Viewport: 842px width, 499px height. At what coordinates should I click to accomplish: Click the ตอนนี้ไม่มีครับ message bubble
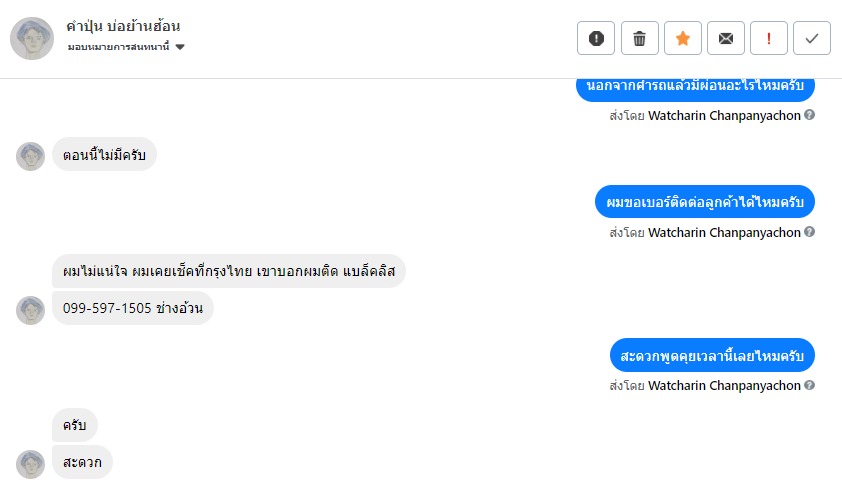point(104,155)
